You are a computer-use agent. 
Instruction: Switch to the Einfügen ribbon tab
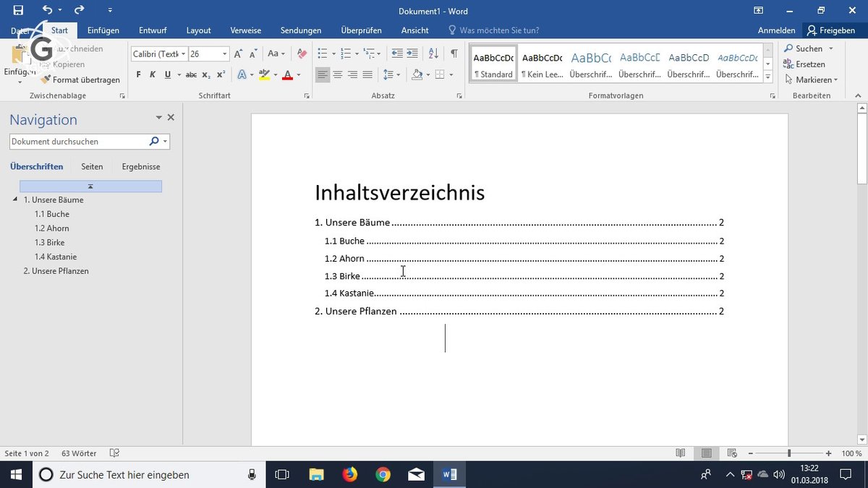click(103, 30)
